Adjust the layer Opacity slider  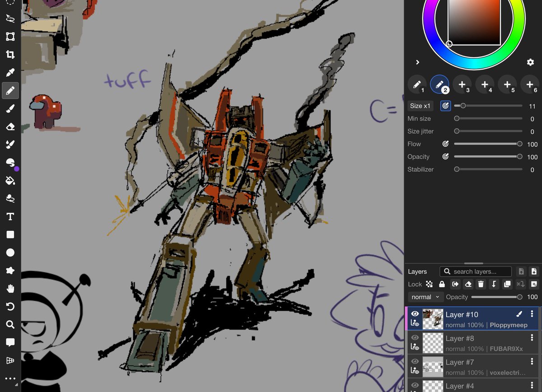(496, 297)
